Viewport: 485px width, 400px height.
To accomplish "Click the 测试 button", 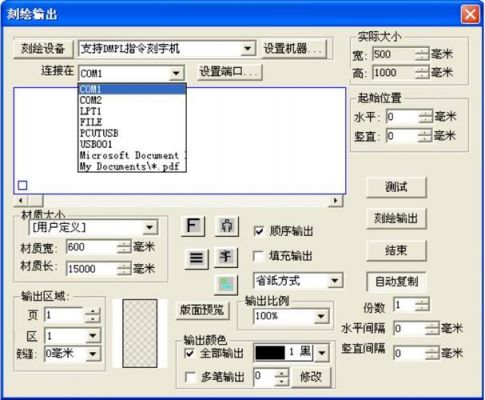I will click(x=396, y=187).
